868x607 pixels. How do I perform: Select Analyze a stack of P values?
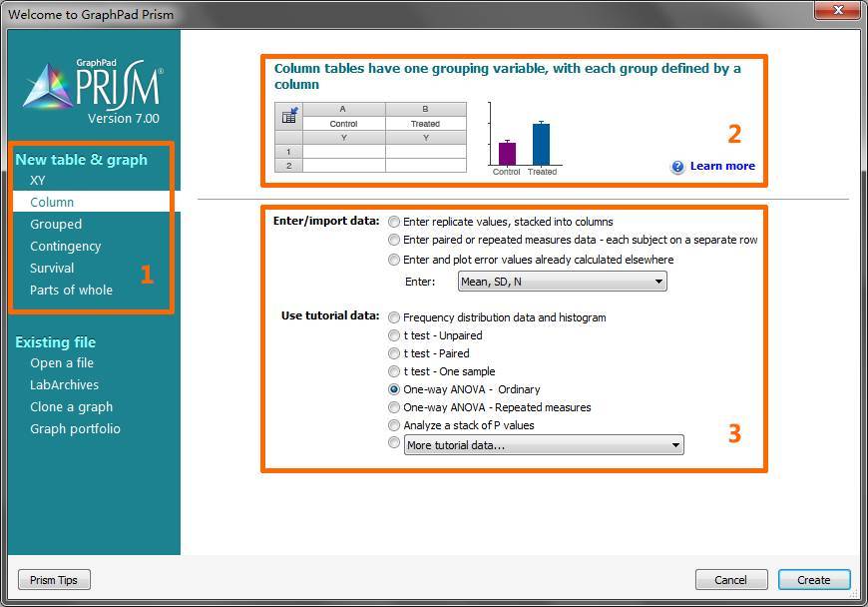point(393,425)
